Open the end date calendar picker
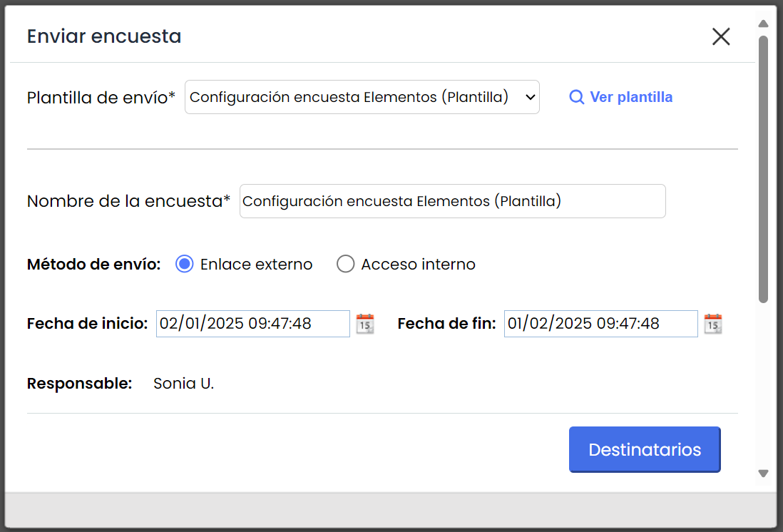The width and height of the screenshot is (783, 532). [713, 324]
